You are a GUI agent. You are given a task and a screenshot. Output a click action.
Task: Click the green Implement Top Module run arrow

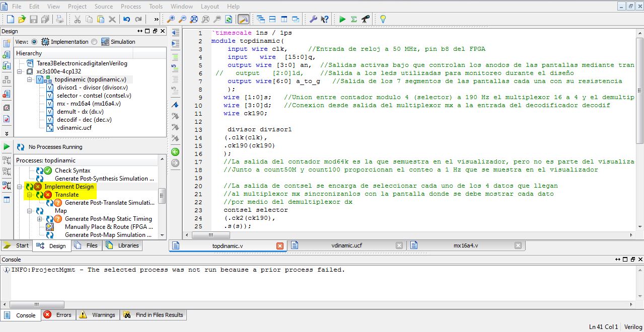[x=342, y=19]
